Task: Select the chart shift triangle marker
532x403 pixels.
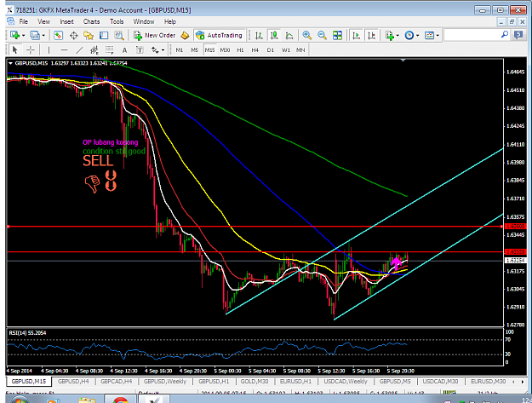Action: point(403,60)
